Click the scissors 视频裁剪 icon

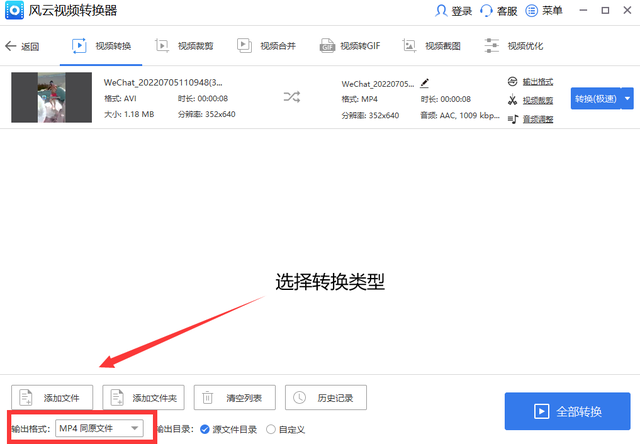pyautogui.click(x=512, y=100)
